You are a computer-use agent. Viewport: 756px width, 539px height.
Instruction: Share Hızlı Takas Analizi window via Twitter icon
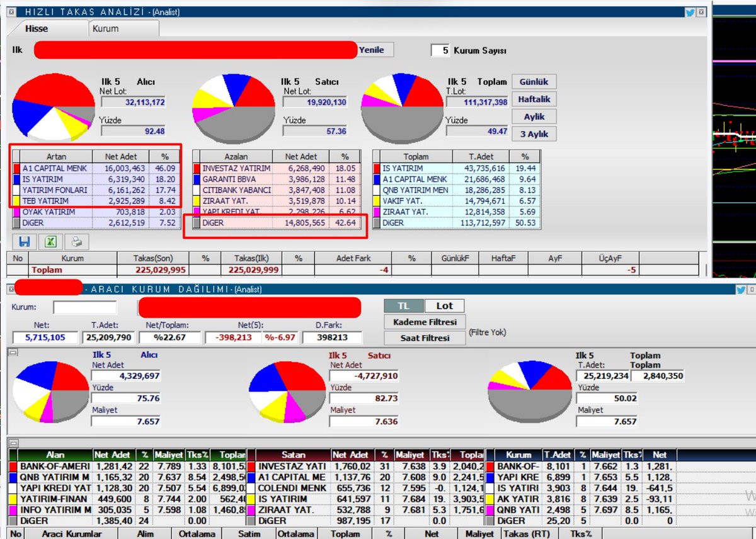coord(690,11)
